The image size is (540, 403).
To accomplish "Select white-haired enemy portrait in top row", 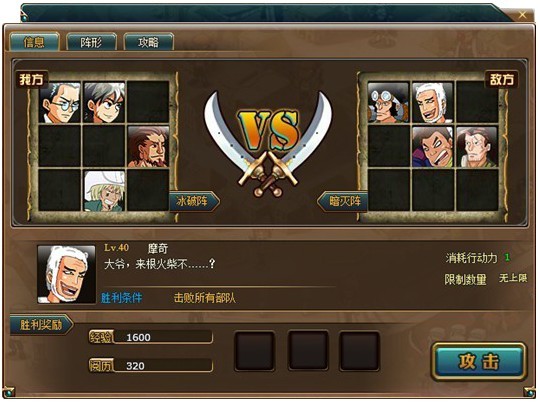I will pos(433,103).
